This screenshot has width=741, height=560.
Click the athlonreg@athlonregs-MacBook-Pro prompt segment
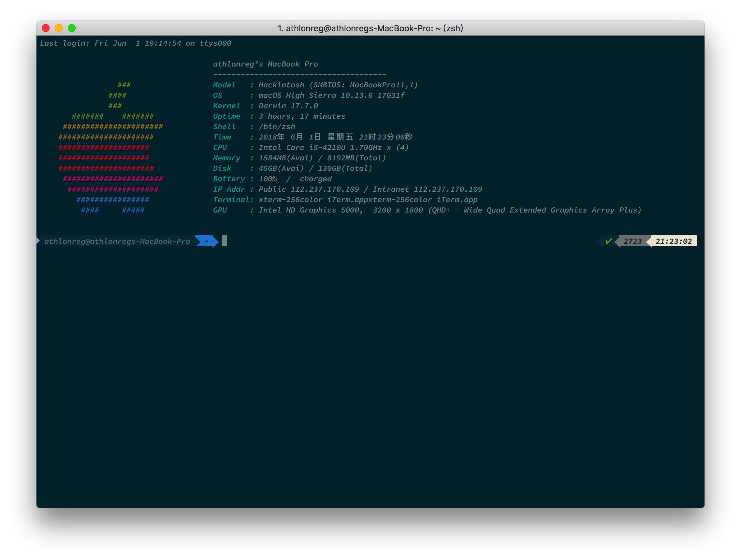click(x=117, y=241)
